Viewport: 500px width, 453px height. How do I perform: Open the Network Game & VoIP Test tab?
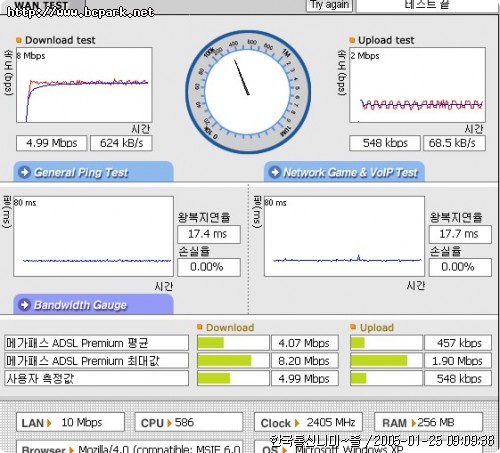pos(344,172)
